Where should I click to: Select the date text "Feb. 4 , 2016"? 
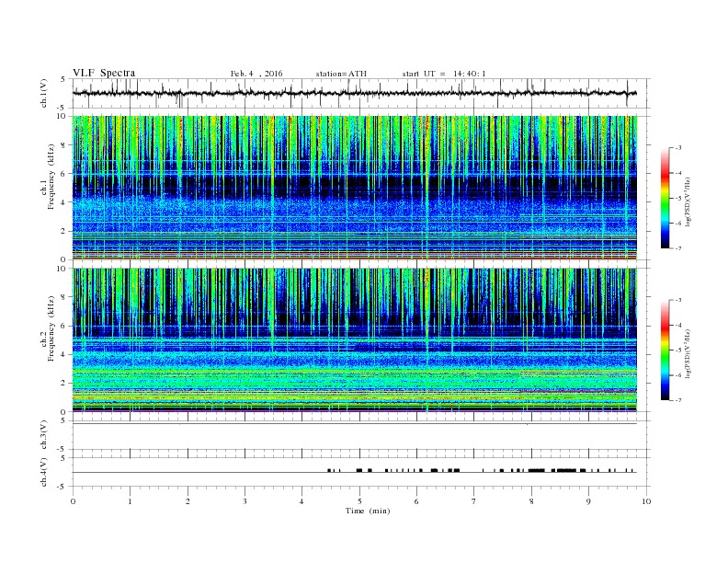coord(256,74)
